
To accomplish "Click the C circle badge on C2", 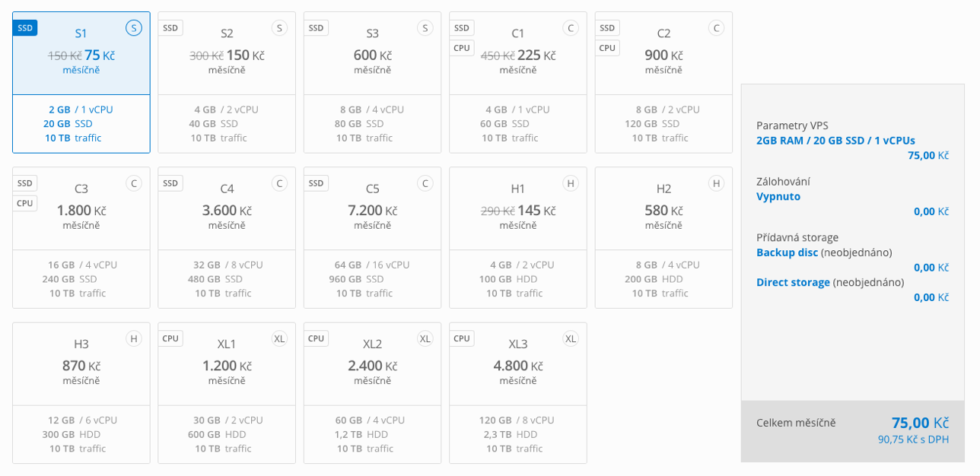I will point(716,28).
